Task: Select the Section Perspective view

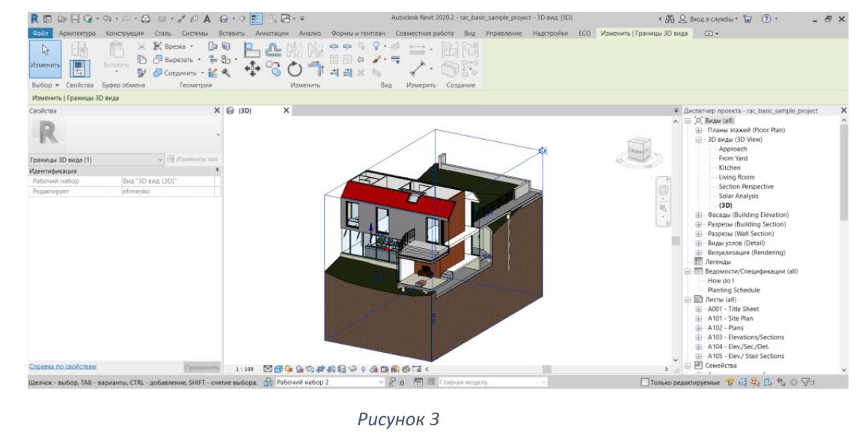Action: (746, 187)
